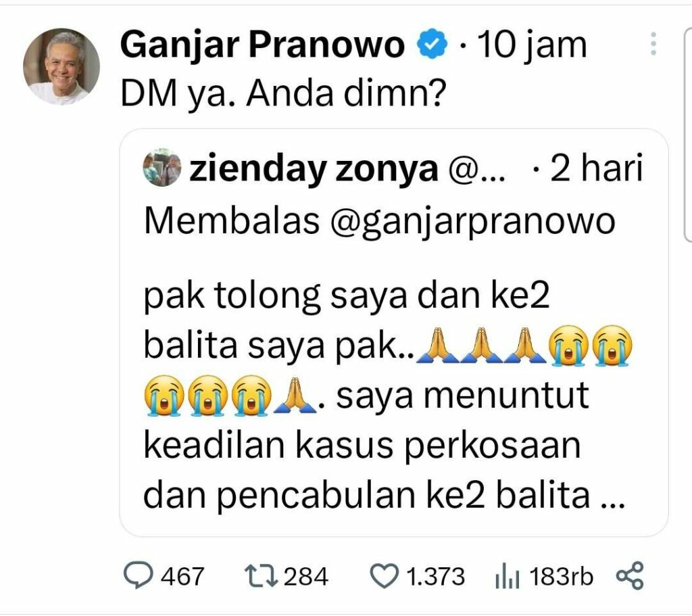Click the retweet arrows icon
Image resolution: width=692 pixels, height=616 pixels.
click(262, 576)
